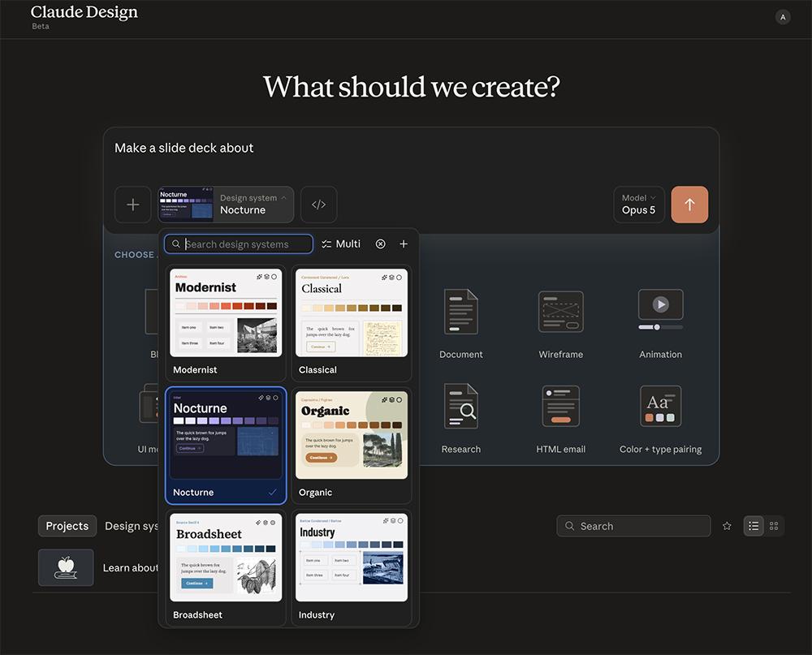The height and width of the screenshot is (655, 812).
Task: Click the 'Learn about' project row text
Action: point(130,568)
